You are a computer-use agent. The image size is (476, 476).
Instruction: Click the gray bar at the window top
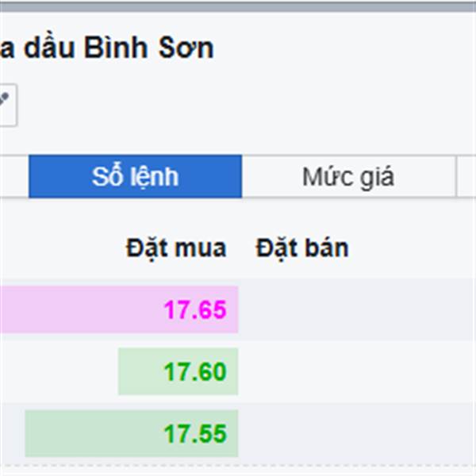238,6
